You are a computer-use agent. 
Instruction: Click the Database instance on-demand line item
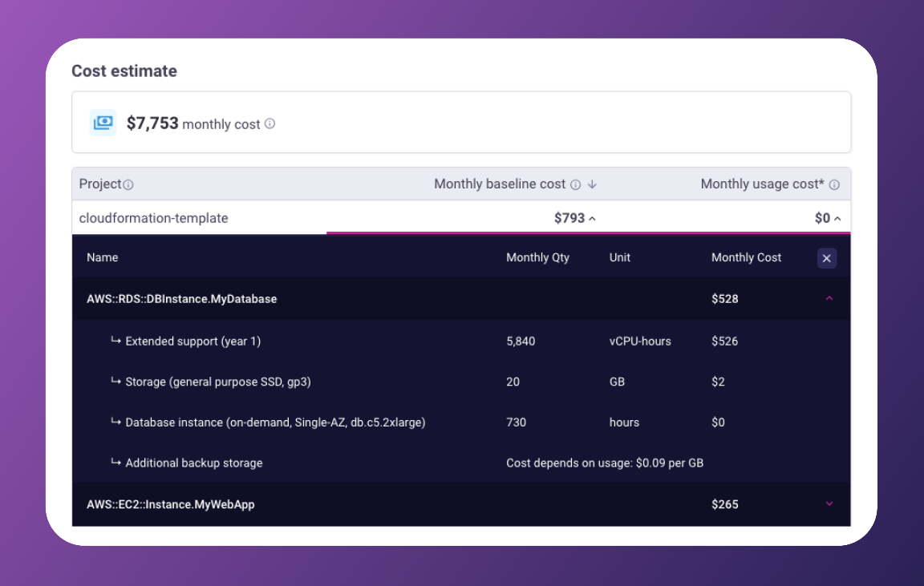[x=275, y=422]
